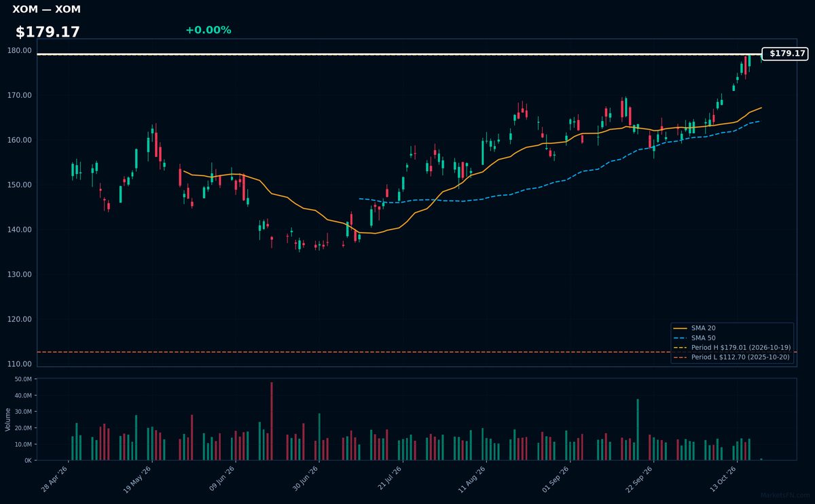Click the 20.0M volume axis label
The height and width of the screenshot is (504, 815).
[x=23, y=428]
